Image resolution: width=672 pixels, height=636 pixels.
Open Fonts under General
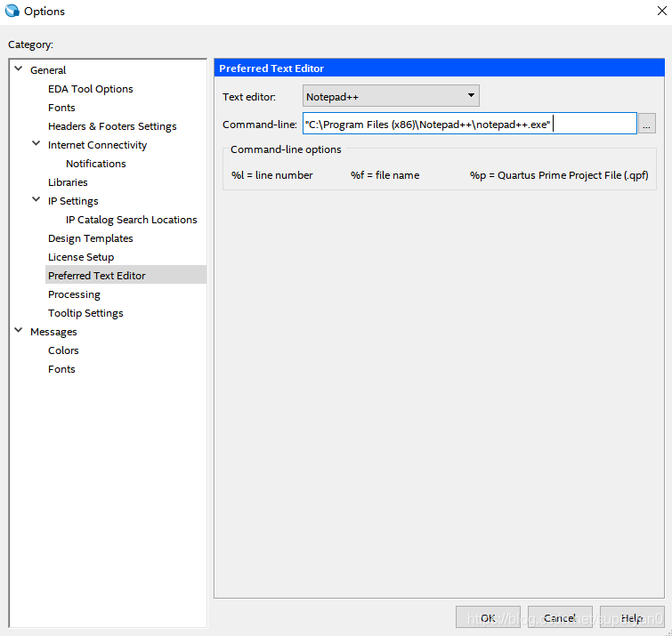[61, 108]
